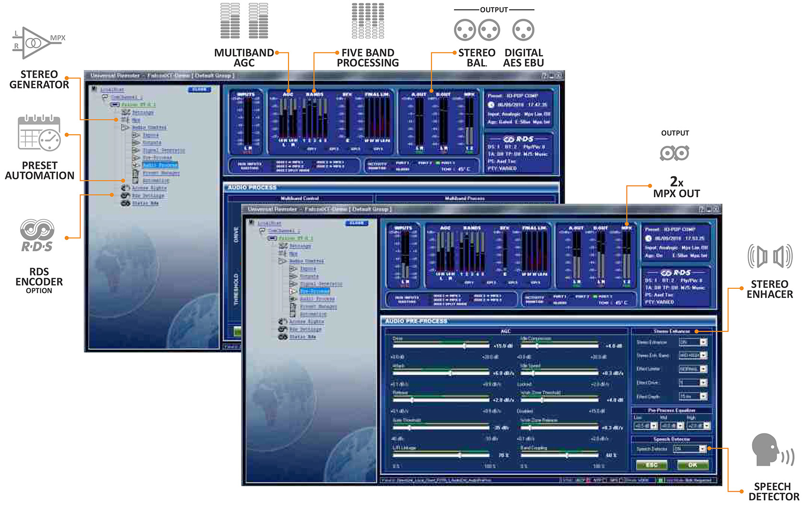Select the Access Rights key icon
The height and width of the screenshot is (508, 812).
(x=281, y=321)
